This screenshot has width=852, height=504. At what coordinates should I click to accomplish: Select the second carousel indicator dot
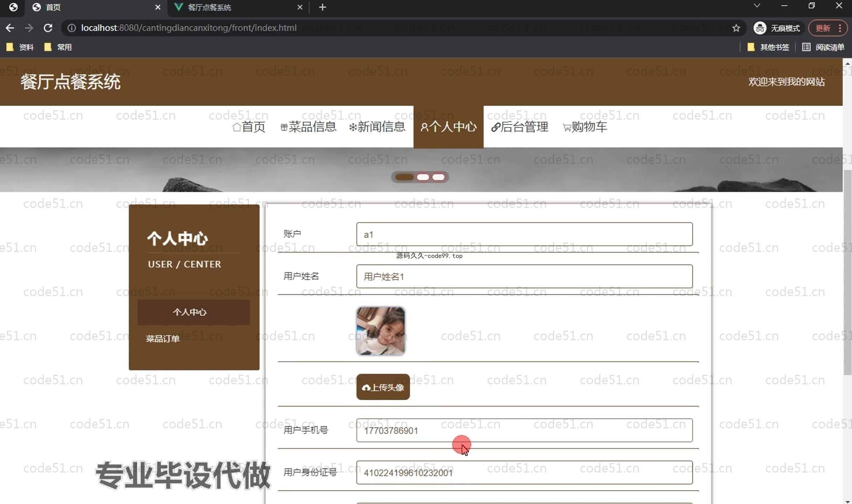coord(423,177)
